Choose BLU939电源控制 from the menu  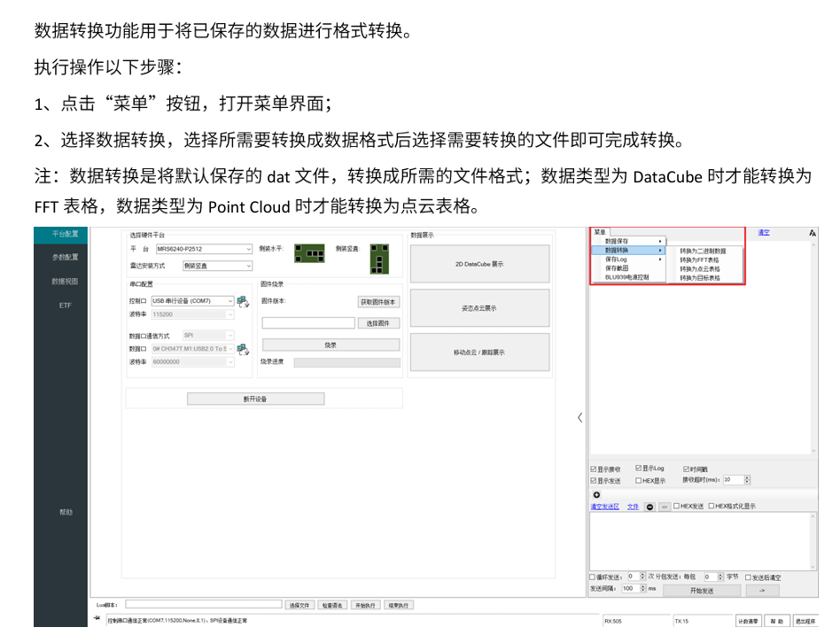click(x=628, y=277)
